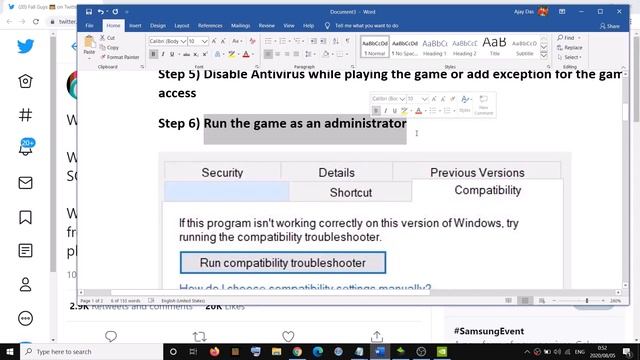Click the retweet icon under the tweet
This screenshot has height=360, width=640.
pyautogui.click(x=200, y=336)
